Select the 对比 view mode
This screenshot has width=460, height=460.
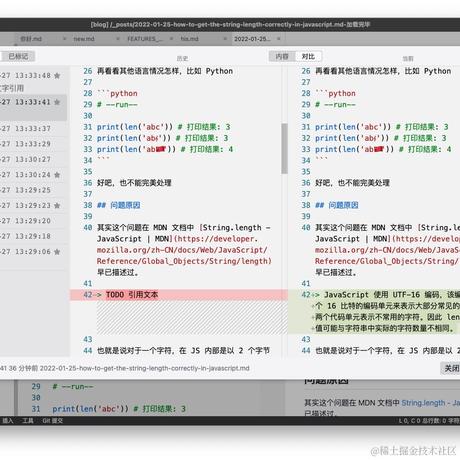308,56
